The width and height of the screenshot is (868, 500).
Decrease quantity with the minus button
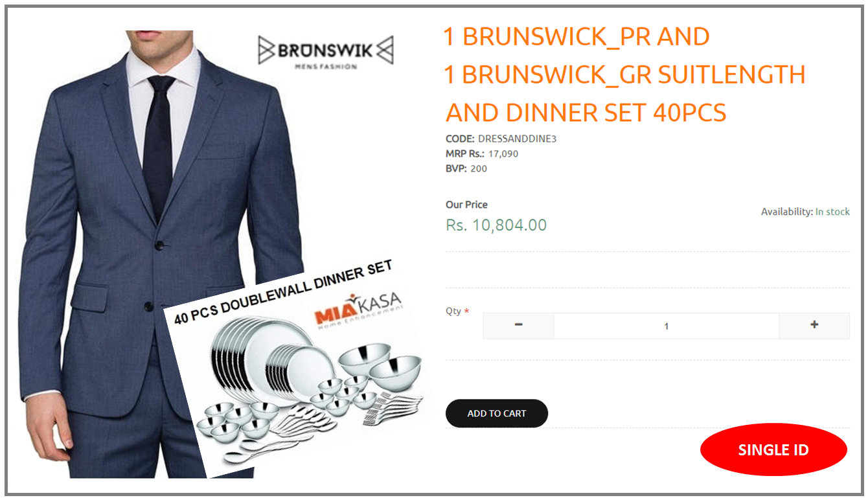(518, 326)
